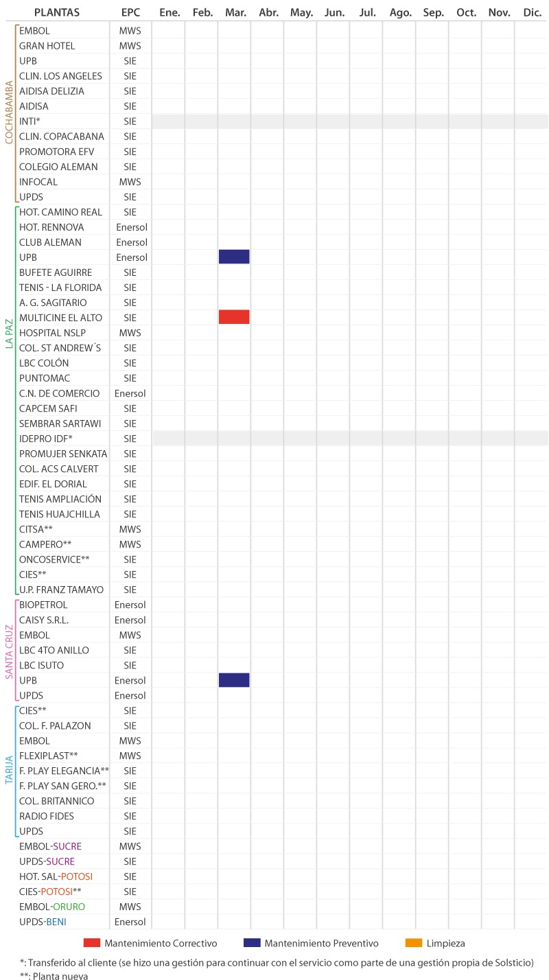Select the Nov. month header

tap(499, 12)
